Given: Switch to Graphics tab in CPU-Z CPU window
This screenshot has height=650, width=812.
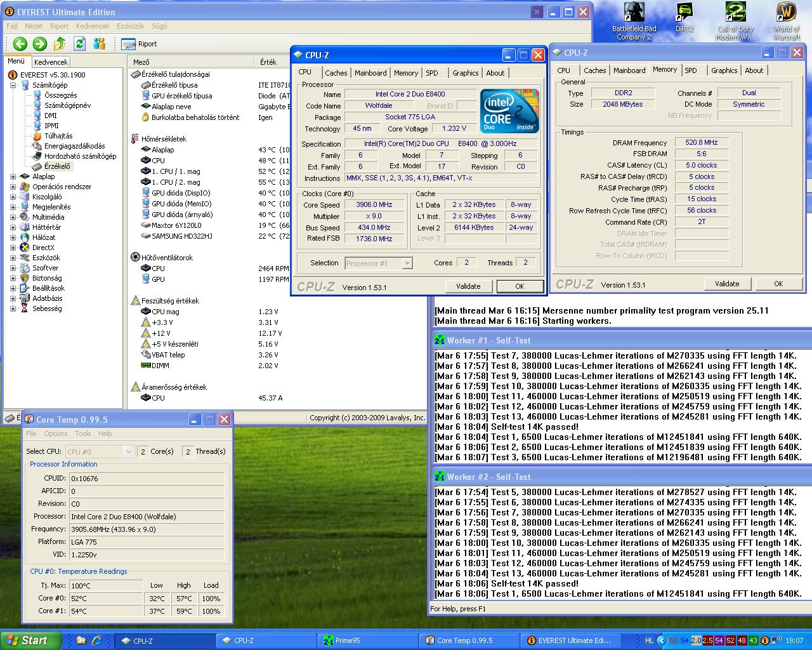Looking at the screenshot, I should click(x=466, y=73).
